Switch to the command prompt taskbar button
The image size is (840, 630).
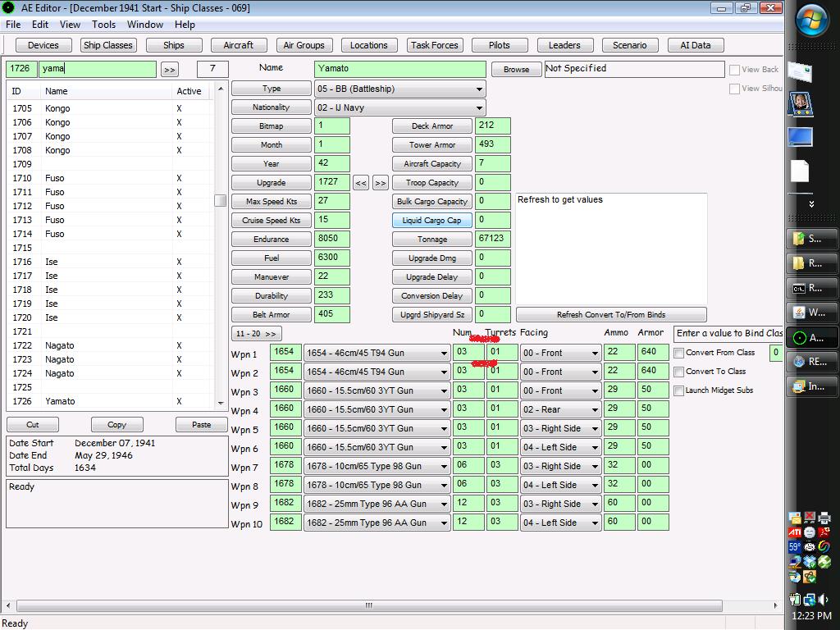[811, 288]
